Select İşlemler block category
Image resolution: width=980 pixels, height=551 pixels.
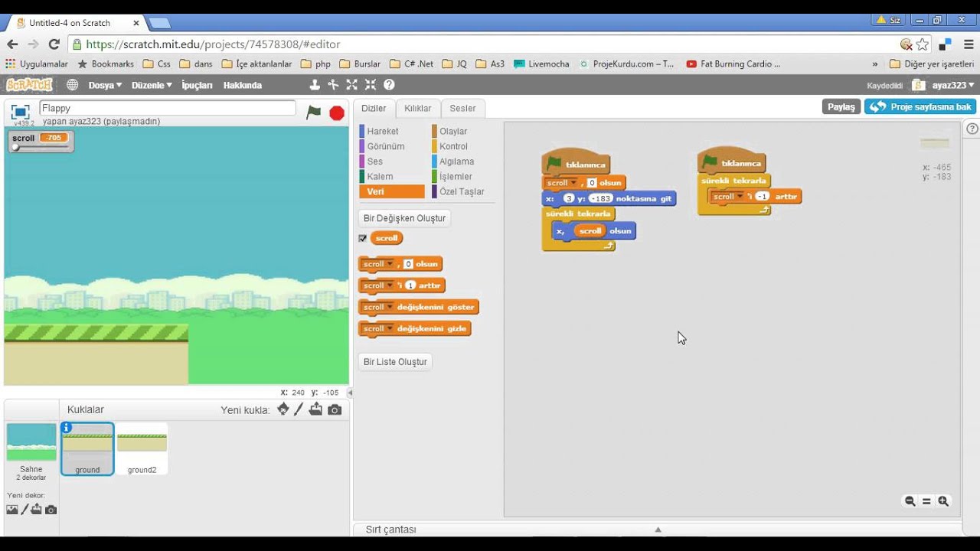[456, 177]
